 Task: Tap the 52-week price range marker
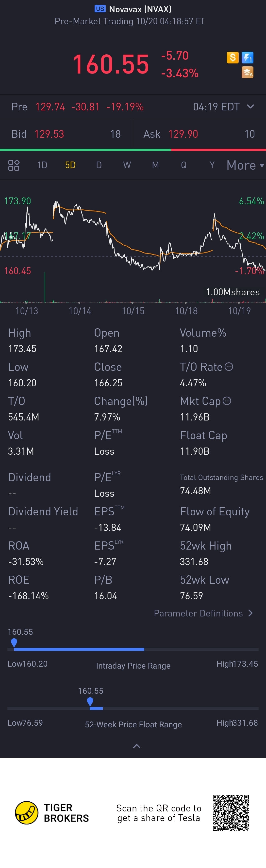pos(90,702)
